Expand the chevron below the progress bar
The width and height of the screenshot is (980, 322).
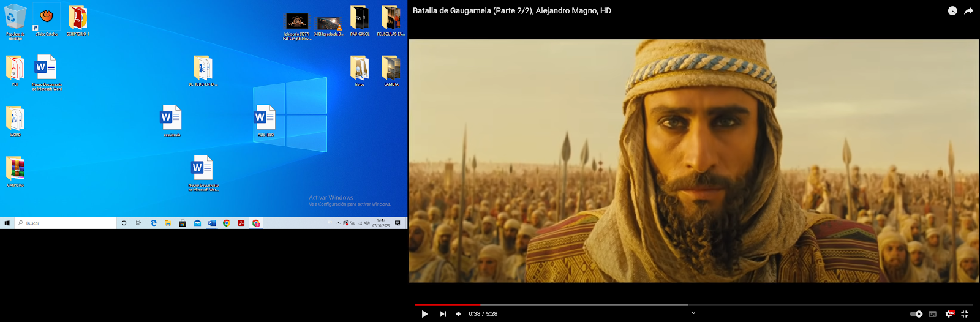coord(693,313)
